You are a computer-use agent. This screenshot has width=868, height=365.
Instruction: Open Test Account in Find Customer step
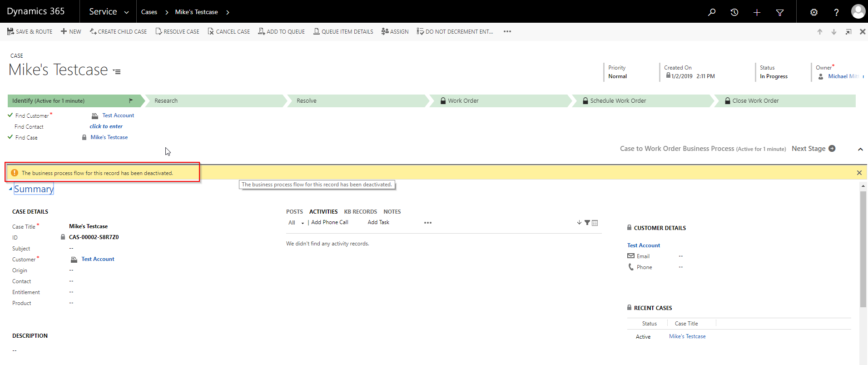[118, 115]
